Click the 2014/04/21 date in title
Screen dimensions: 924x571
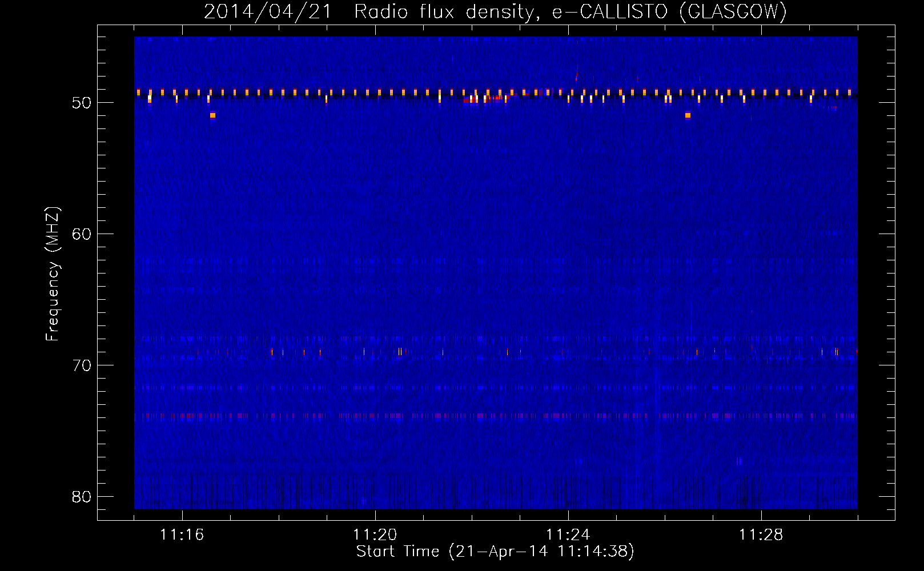pyautogui.click(x=268, y=11)
